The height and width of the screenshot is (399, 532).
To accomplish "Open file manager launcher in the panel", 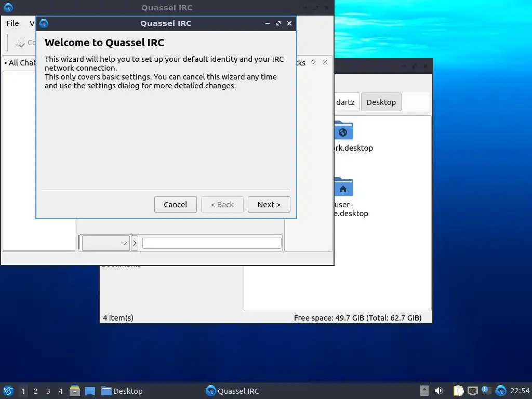I will [x=75, y=391].
